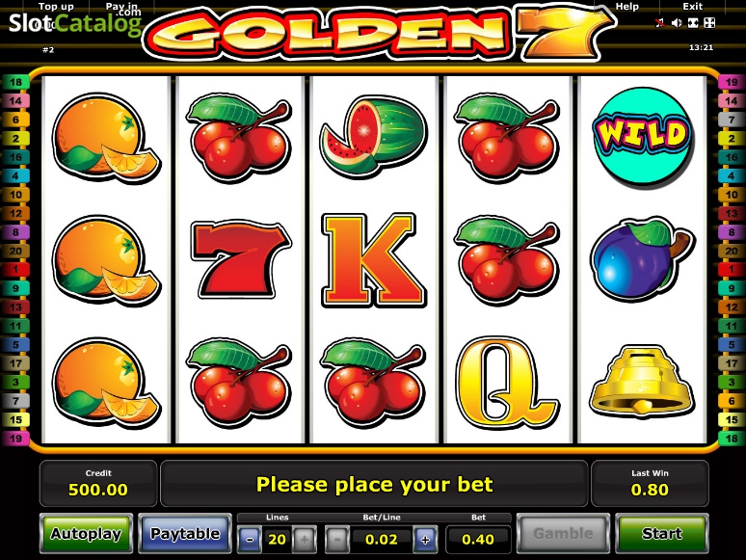
Task: Click the golden bell symbol
Action: [642, 381]
